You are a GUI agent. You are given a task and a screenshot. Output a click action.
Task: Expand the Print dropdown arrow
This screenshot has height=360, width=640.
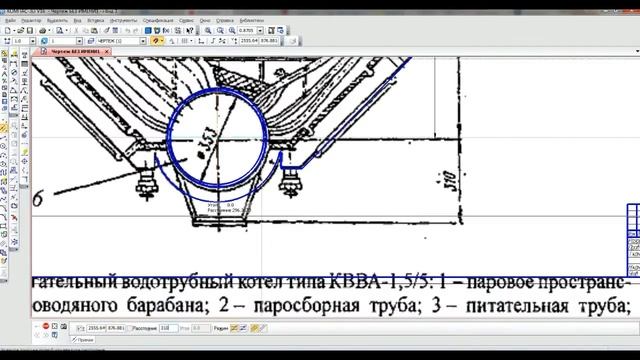click(49, 31)
